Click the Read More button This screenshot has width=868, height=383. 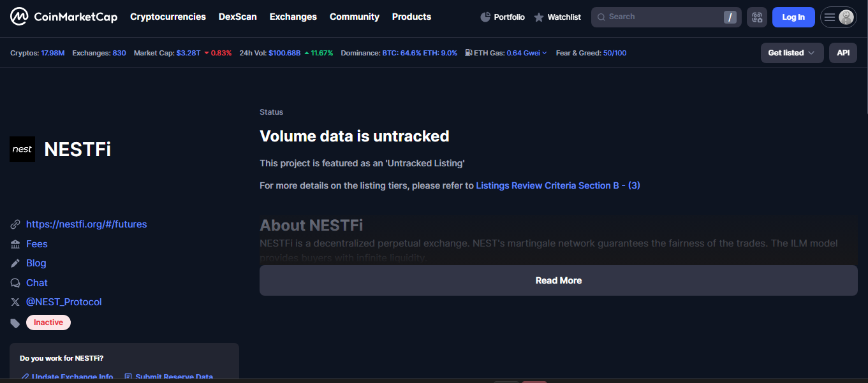(559, 280)
